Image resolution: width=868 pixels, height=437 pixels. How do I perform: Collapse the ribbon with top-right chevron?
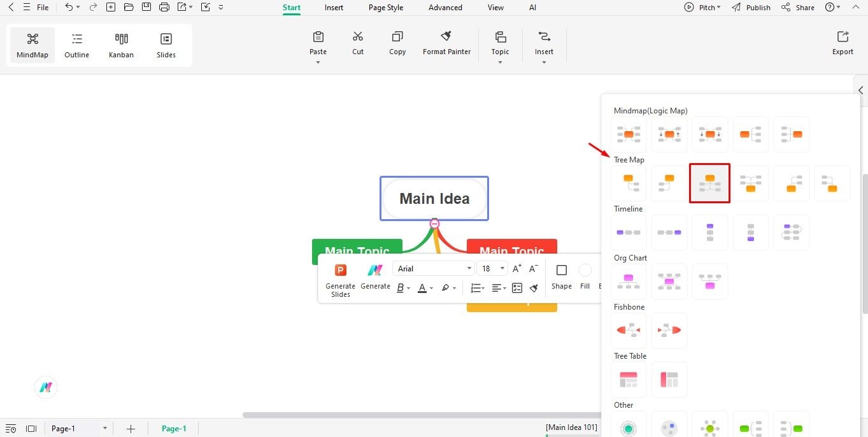[855, 7]
